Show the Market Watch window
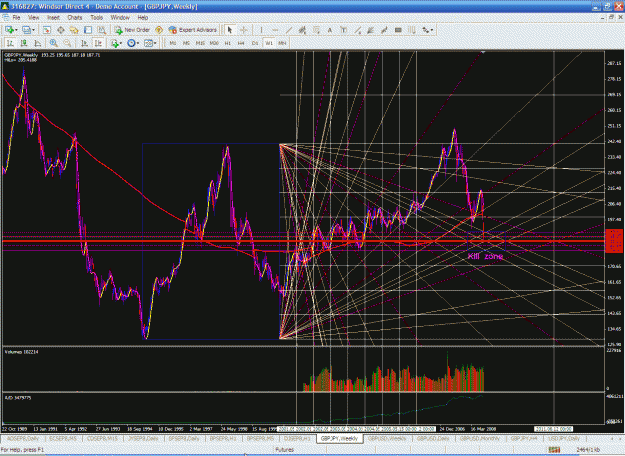The height and width of the screenshot is (456, 625). (x=47, y=30)
